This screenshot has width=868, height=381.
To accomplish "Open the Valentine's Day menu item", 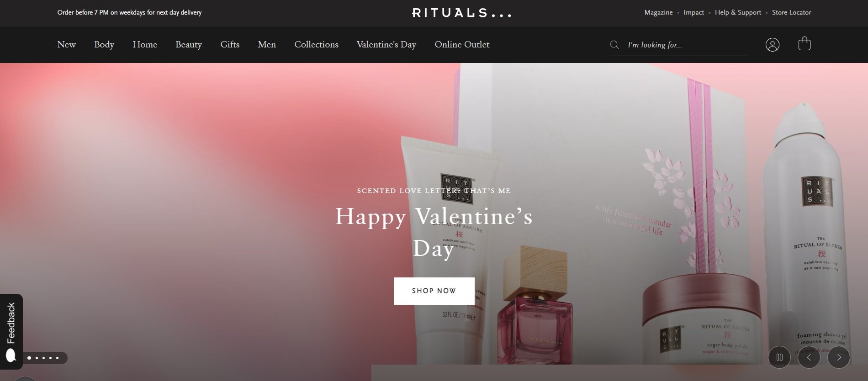I will pos(386,45).
